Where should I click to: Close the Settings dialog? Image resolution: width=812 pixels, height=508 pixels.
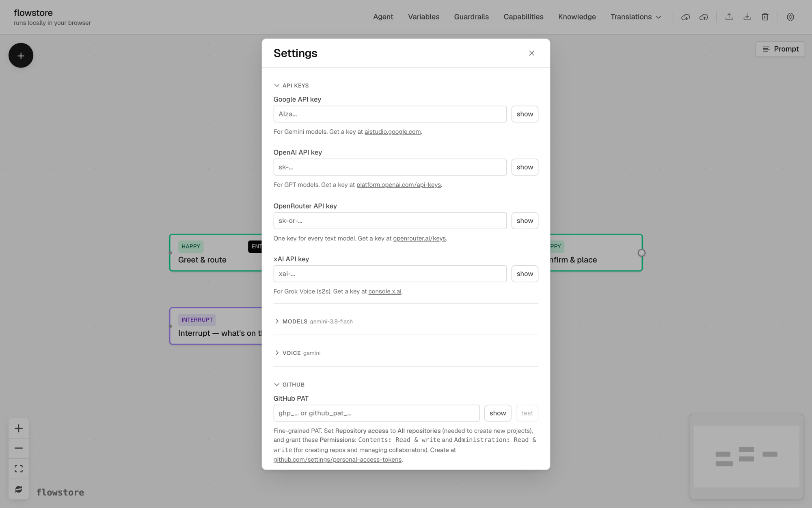[x=531, y=53]
